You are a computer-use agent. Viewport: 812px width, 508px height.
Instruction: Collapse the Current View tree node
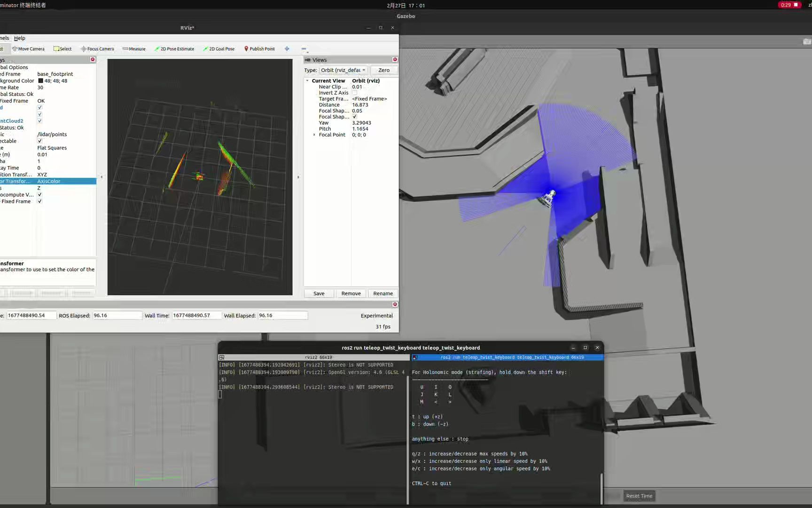pyautogui.click(x=308, y=81)
